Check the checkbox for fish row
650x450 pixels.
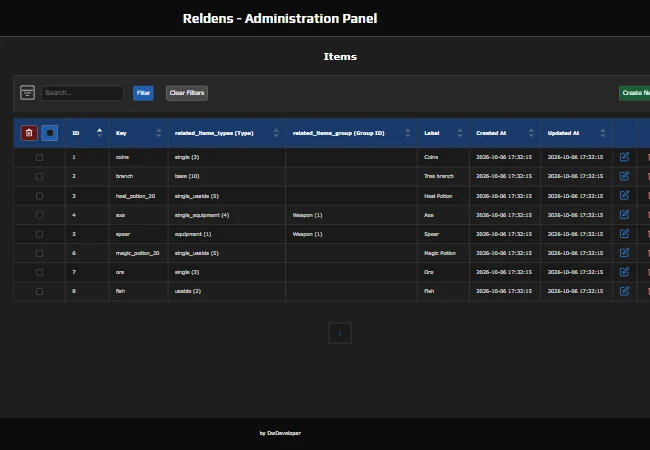[x=39, y=291]
